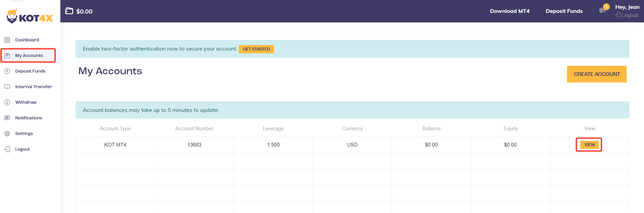Open Settings from the sidebar
The height and width of the screenshot is (213, 644).
[24, 134]
